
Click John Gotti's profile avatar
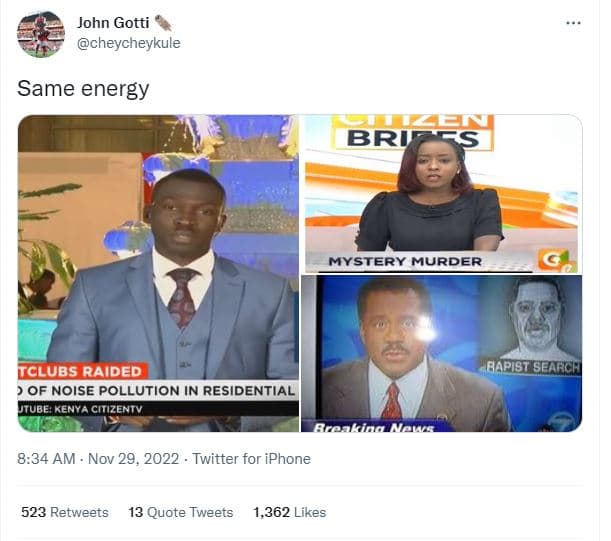(41, 34)
